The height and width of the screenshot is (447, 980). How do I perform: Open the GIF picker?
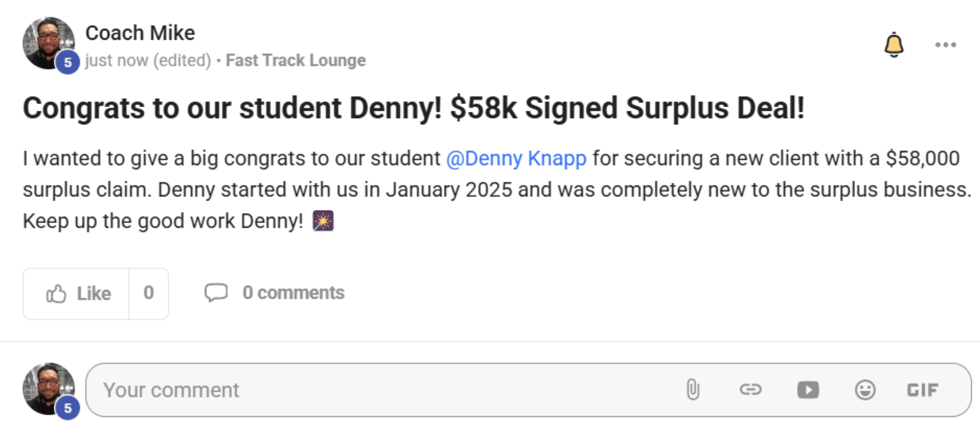pyautogui.click(x=922, y=390)
